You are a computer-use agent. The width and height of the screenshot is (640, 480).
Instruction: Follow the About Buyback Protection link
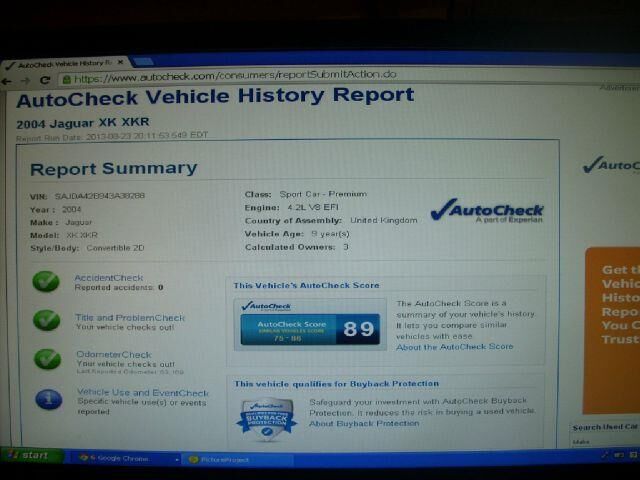[364, 424]
